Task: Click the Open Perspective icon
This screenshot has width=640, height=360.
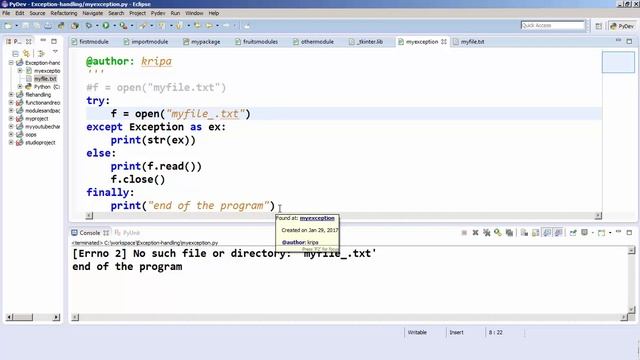Action: click(x=598, y=26)
